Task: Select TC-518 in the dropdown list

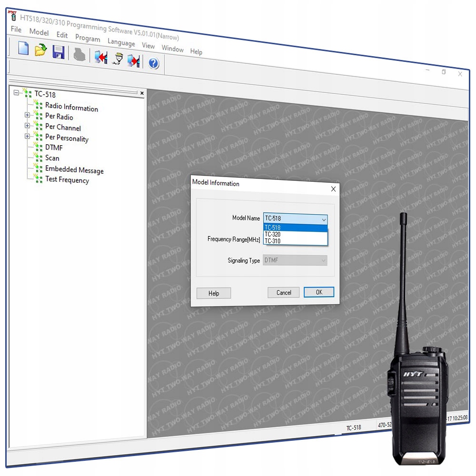Action: tap(296, 228)
